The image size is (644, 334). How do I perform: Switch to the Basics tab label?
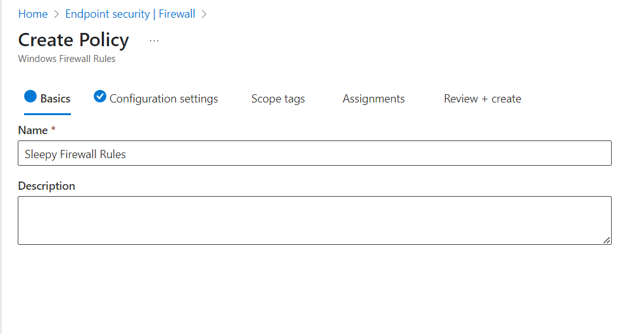(x=55, y=99)
